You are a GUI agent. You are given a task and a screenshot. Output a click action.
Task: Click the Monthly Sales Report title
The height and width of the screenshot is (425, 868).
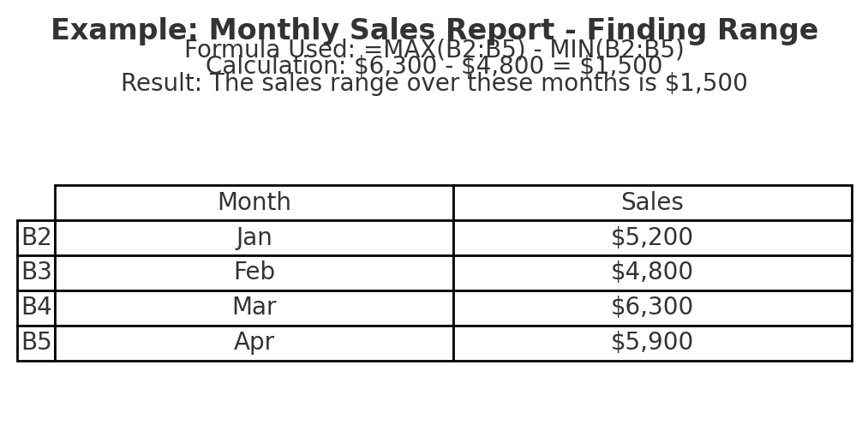[x=434, y=30]
